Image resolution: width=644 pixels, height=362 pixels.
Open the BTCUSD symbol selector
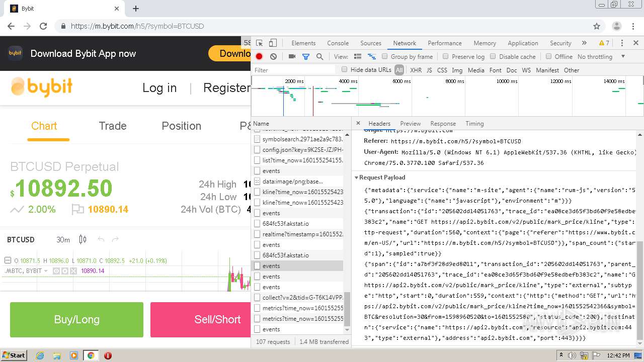[x=21, y=240]
